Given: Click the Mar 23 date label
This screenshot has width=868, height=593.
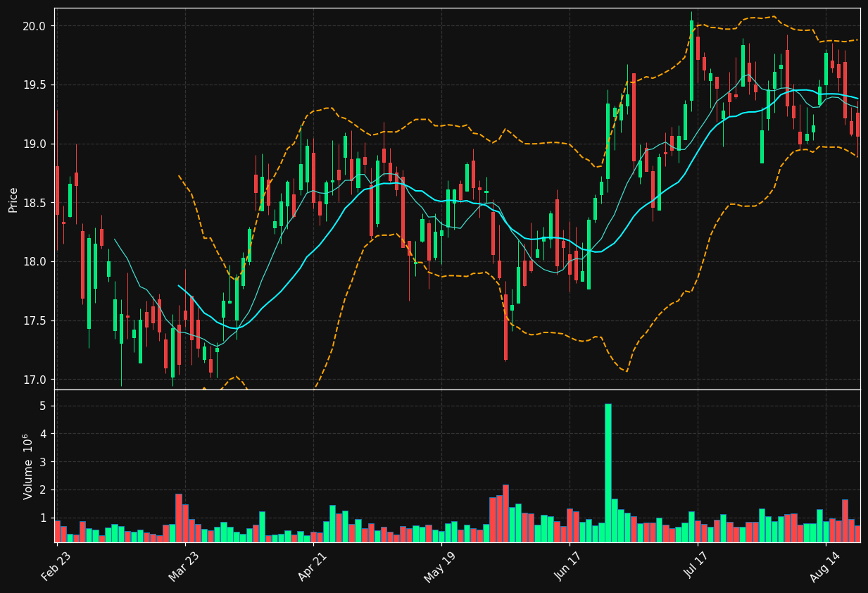Looking at the screenshot, I should coord(183,566).
